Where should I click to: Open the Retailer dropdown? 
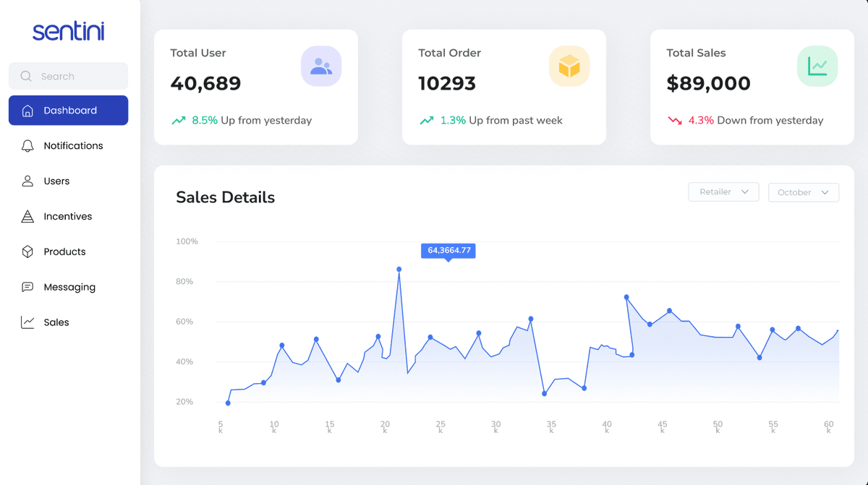[723, 192]
